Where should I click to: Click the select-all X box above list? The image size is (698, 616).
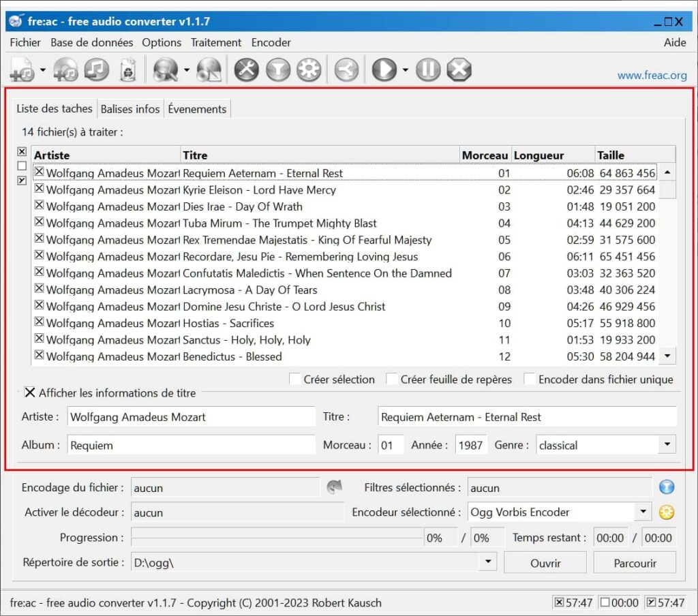coord(22,151)
